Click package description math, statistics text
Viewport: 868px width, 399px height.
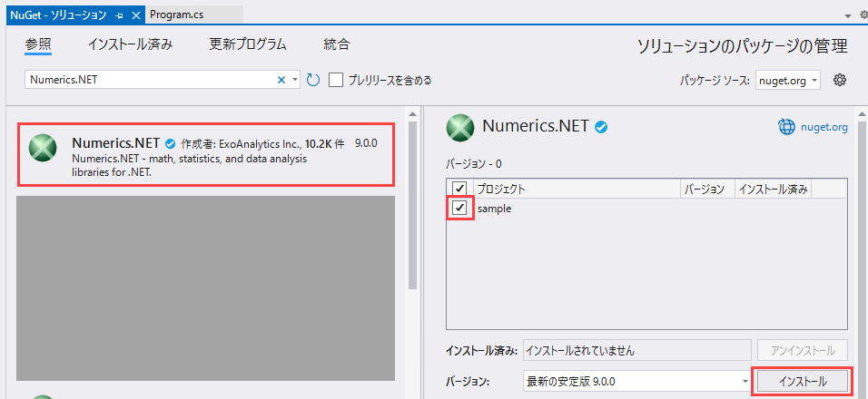click(190, 166)
